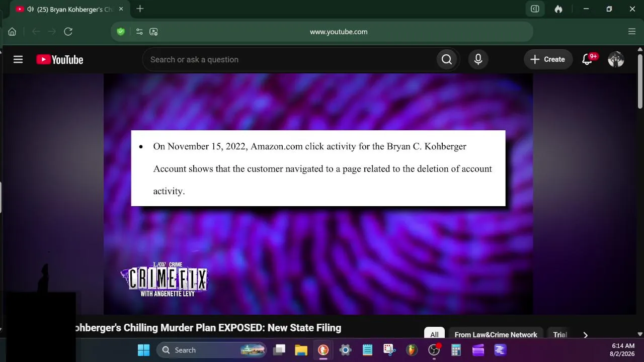Click the video title text

(207, 328)
